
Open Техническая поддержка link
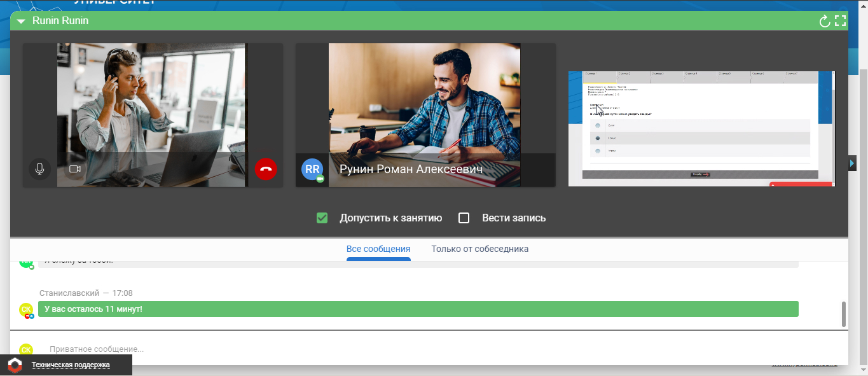coord(71,365)
